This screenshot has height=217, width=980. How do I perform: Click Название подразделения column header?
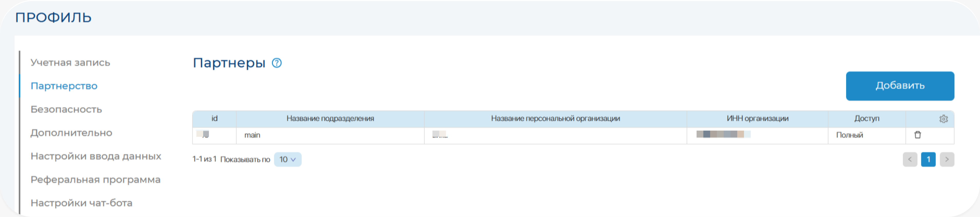(x=330, y=119)
